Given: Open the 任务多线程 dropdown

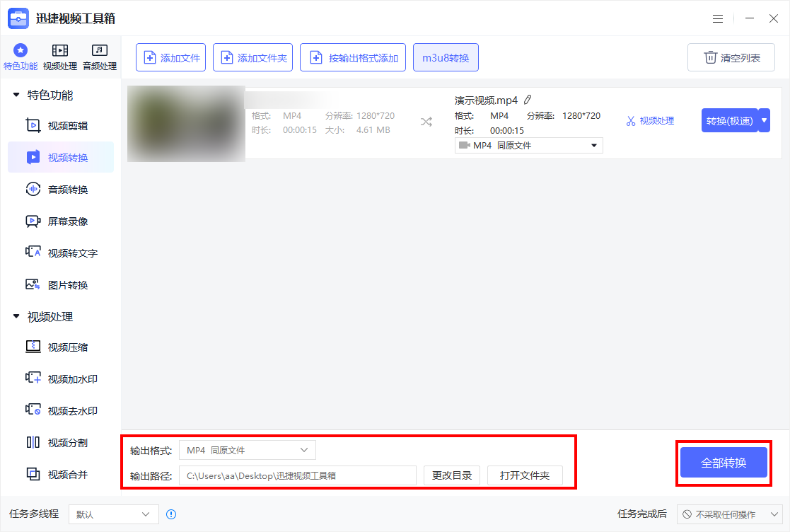Looking at the screenshot, I should 114,514.
